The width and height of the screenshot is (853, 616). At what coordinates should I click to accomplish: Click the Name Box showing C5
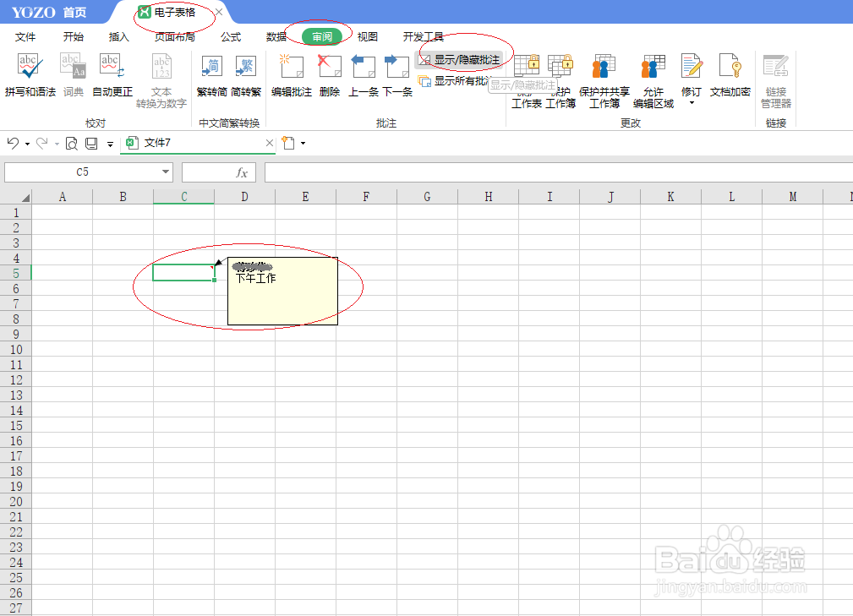tap(82, 172)
